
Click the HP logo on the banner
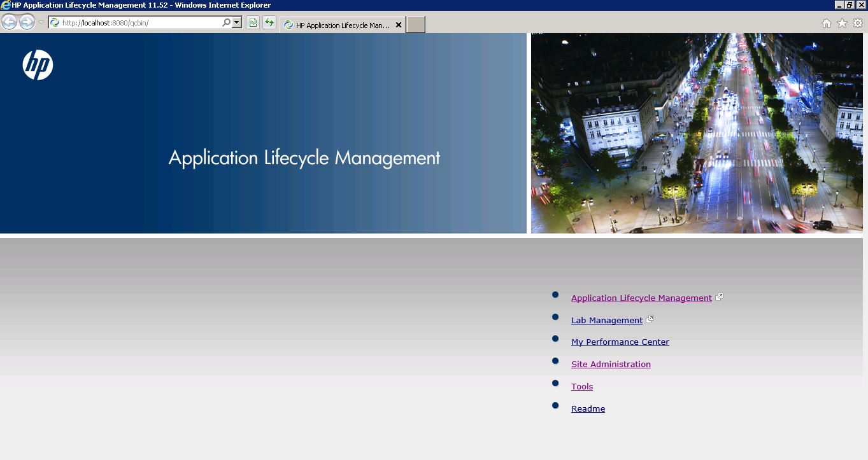click(x=38, y=66)
